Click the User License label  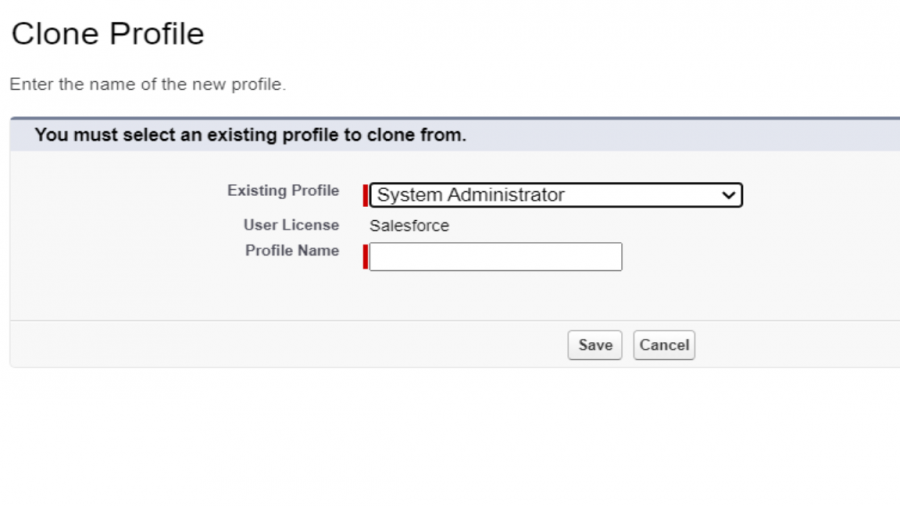point(291,225)
